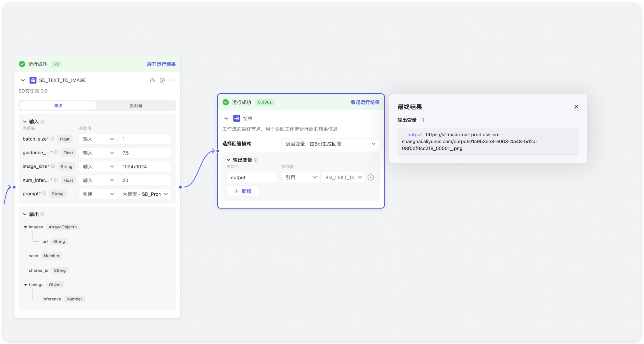644x344 pixels.
Task: Select the 单次 tab
Action: pos(58,106)
